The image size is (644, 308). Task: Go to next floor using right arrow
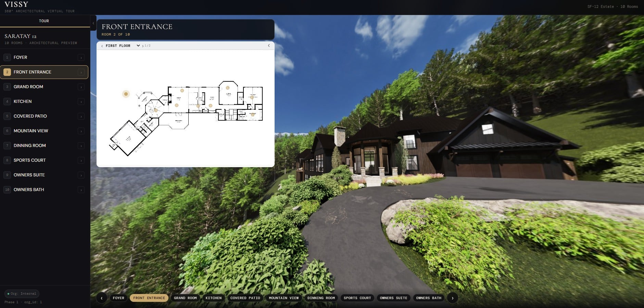point(143,46)
